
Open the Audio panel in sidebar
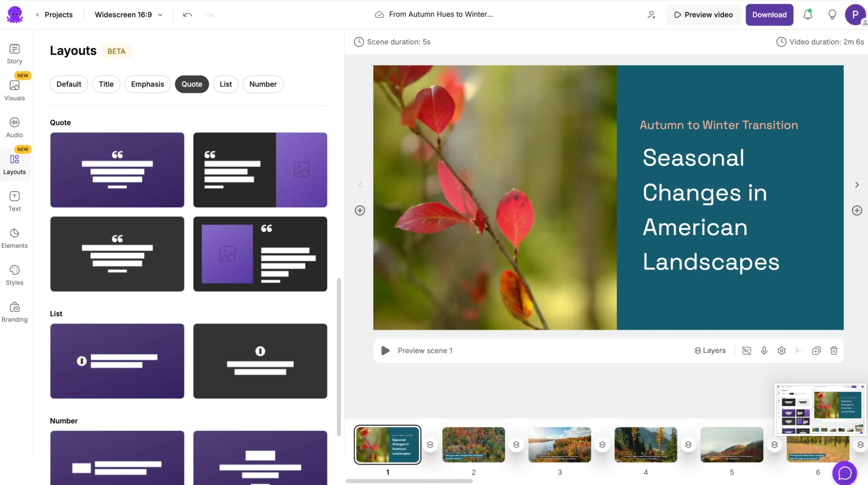click(x=15, y=127)
